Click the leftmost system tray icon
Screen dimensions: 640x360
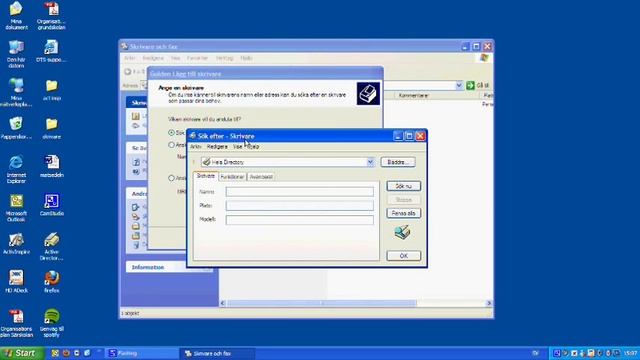tap(556, 353)
